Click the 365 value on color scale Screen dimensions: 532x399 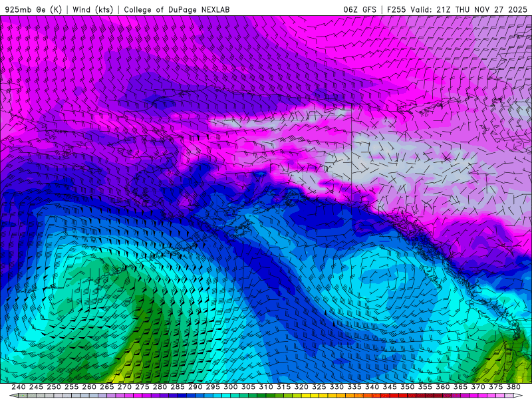(460, 387)
